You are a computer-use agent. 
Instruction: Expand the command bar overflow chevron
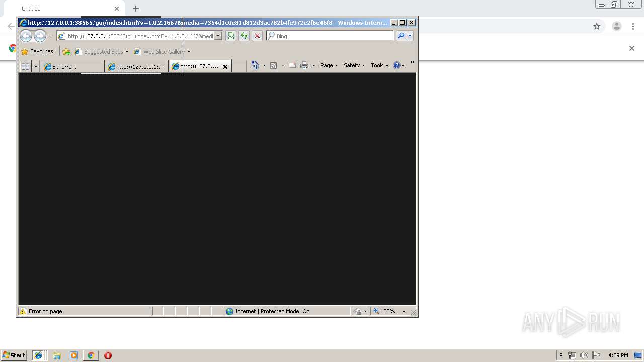413,62
